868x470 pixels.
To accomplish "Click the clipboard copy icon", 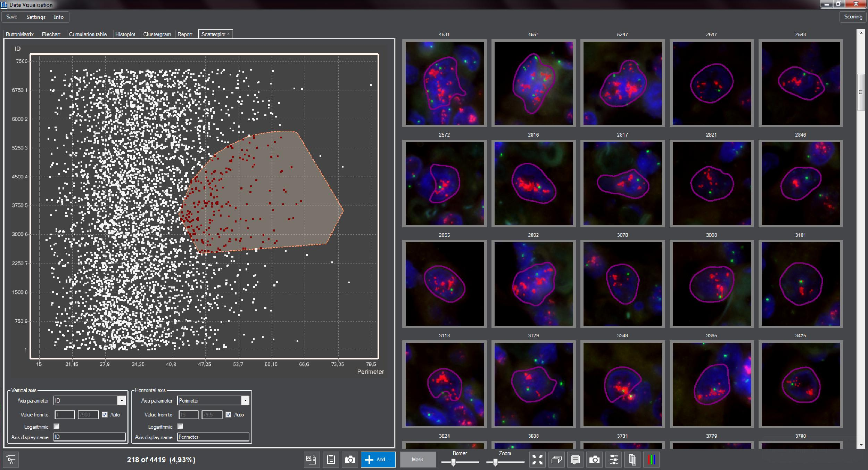I will coord(331,460).
